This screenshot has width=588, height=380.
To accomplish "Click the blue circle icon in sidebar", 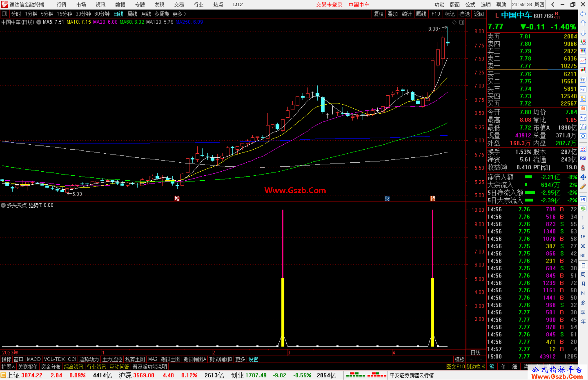I will click(583, 136).
